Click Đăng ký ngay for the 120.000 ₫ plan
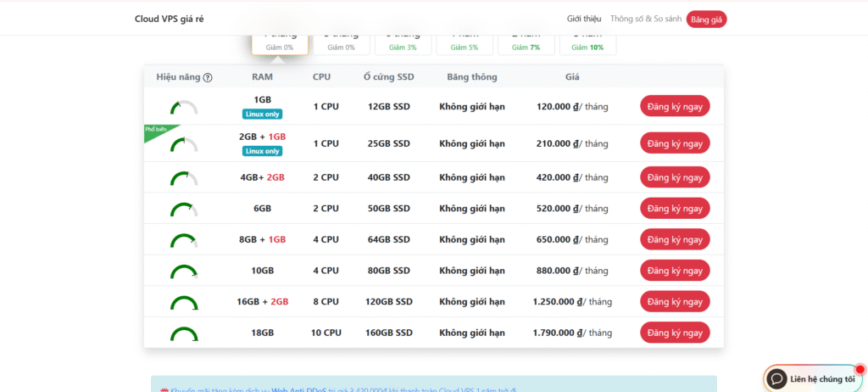 (675, 106)
